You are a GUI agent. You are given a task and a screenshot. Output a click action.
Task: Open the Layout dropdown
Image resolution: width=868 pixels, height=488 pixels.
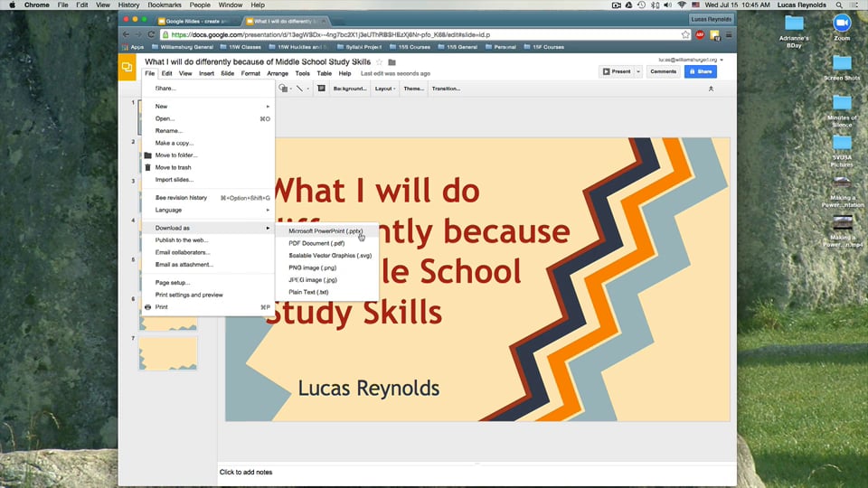pyautogui.click(x=385, y=89)
